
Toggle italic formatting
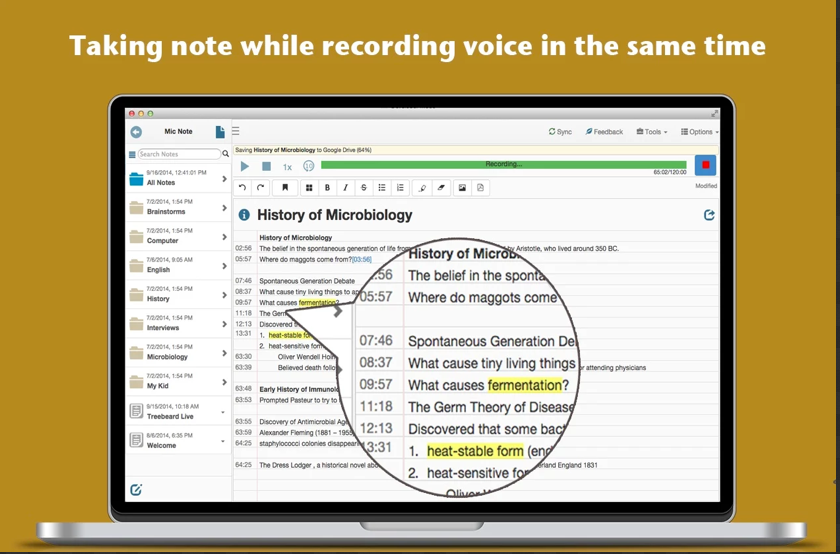(x=346, y=188)
